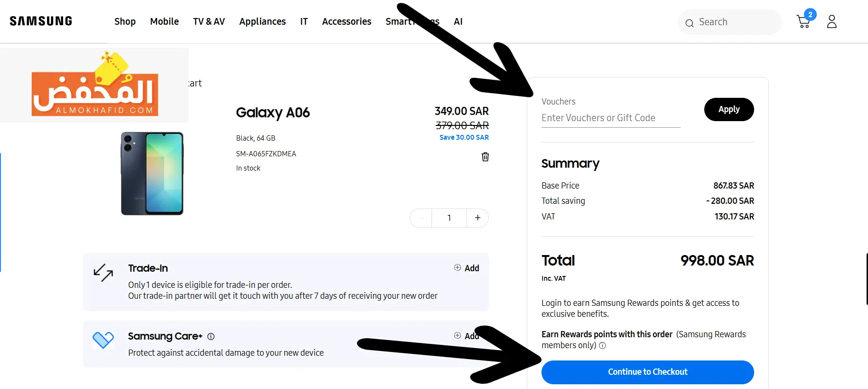The height and width of the screenshot is (389, 868).
Task: Delete Galaxy A06 with trash icon
Action: (485, 157)
